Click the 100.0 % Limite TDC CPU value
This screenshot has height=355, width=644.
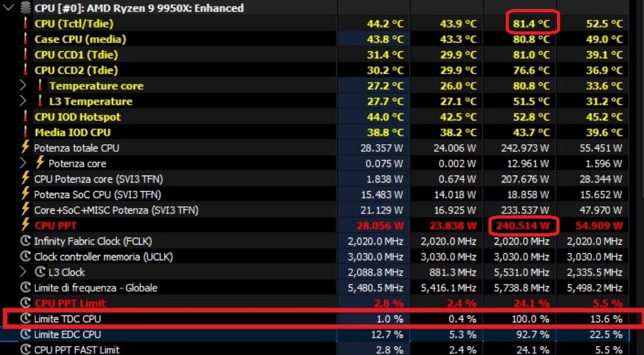coord(530,319)
